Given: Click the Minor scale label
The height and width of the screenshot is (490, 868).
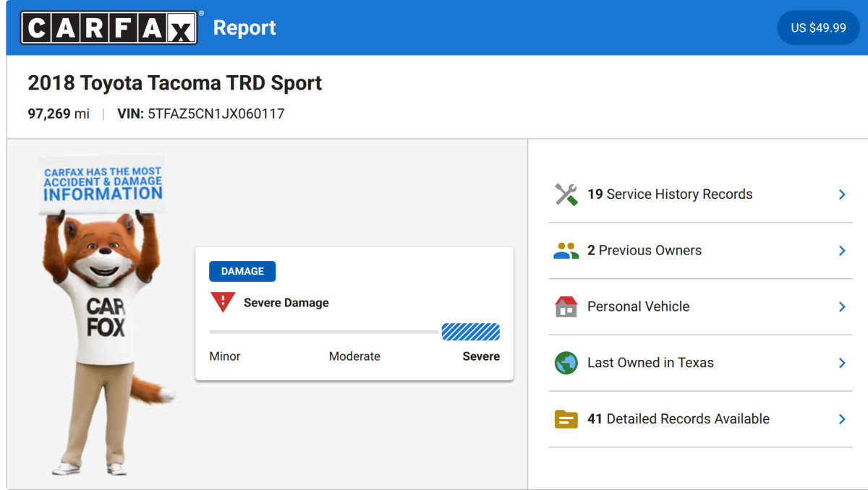Looking at the screenshot, I should [225, 356].
